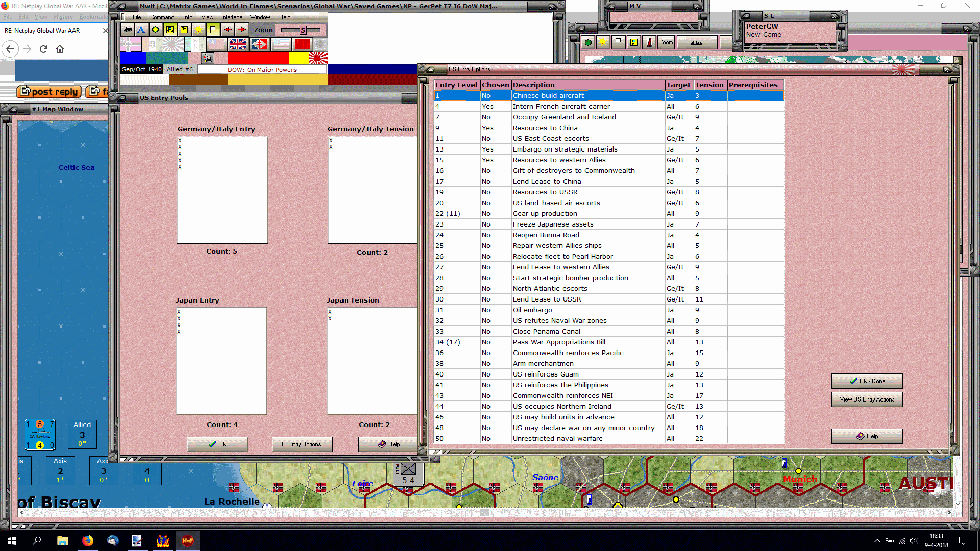Click the locomotive icon in the main toolbar
This screenshot has height=551, width=980.
127,30
